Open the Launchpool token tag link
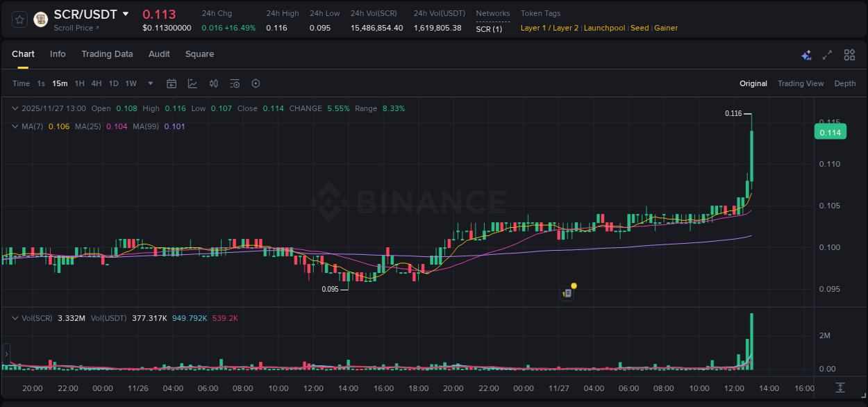The height and width of the screenshot is (407, 868). point(604,28)
